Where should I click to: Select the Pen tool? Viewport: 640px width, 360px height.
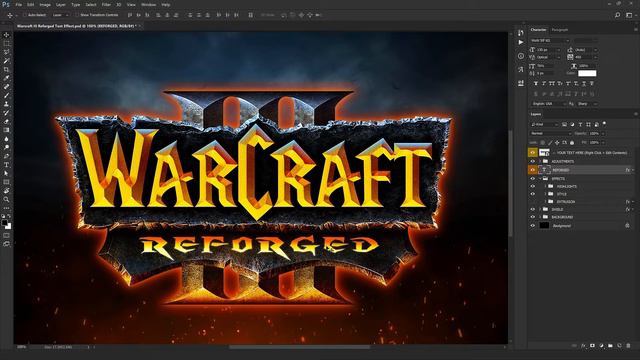[7, 156]
